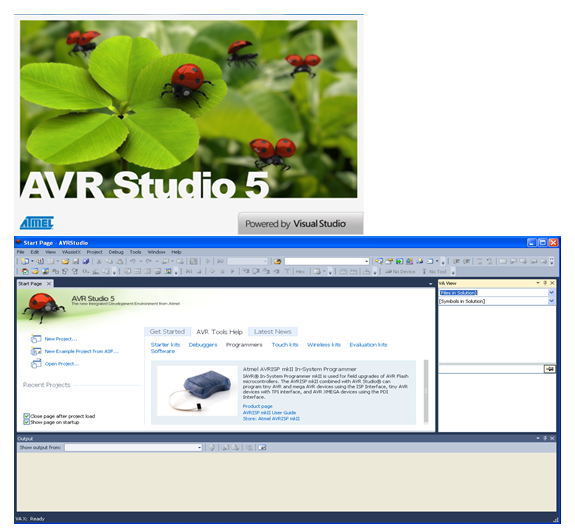Toggle Close page after project load checkbox
Viewport: 575px width, 530px height.
point(26,416)
